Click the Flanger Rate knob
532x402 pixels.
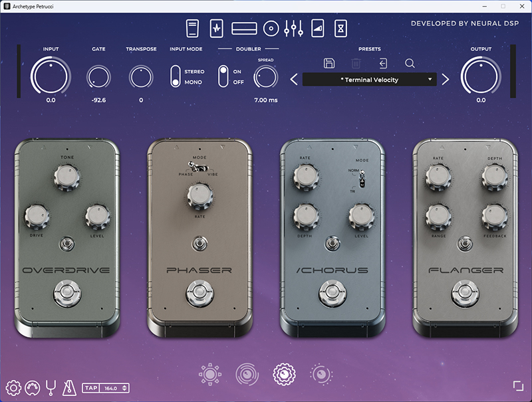[x=438, y=177]
